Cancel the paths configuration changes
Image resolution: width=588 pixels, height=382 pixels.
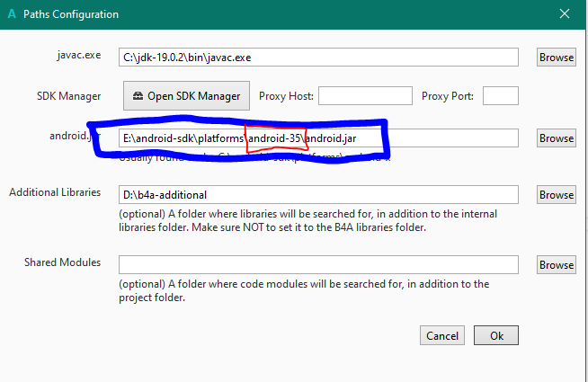point(442,335)
